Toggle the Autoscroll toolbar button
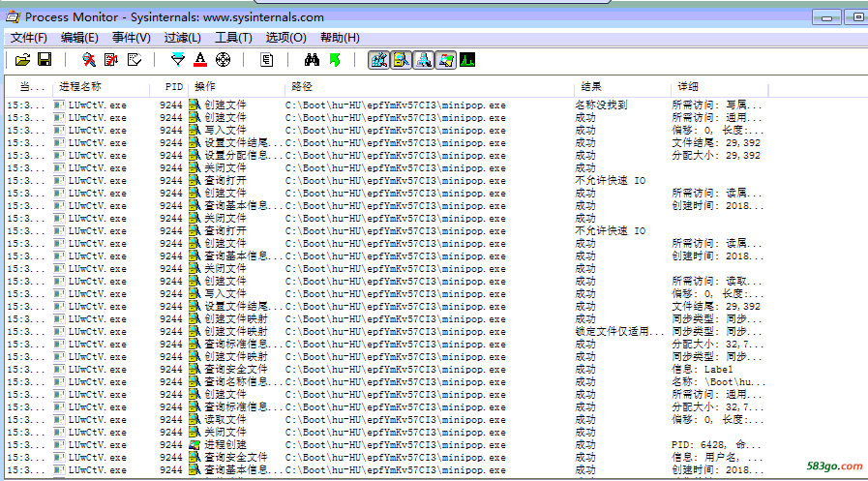 111,60
